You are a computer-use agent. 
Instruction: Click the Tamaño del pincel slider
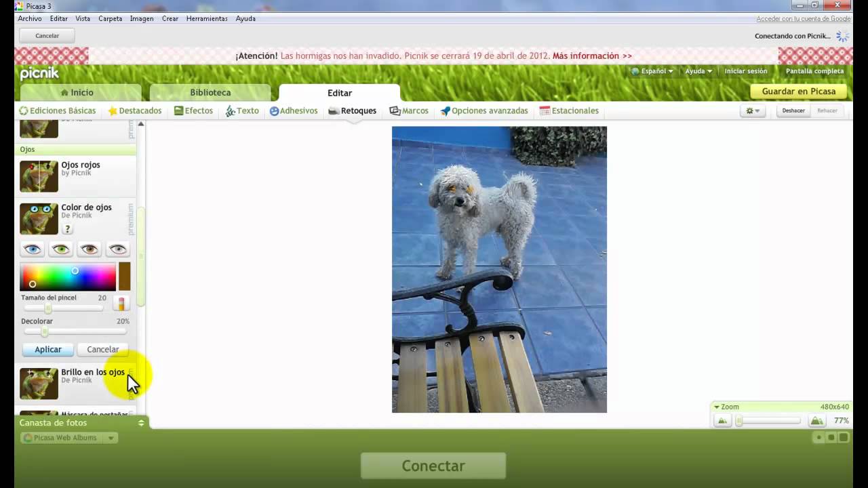64,308
